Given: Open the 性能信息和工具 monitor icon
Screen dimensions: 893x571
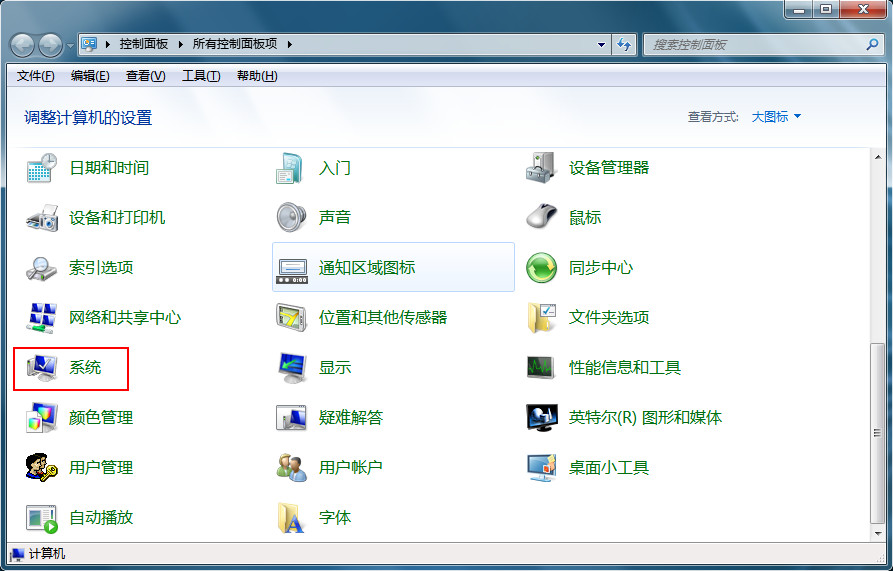Looking at the screenshot, I should (x=540, y=368).
